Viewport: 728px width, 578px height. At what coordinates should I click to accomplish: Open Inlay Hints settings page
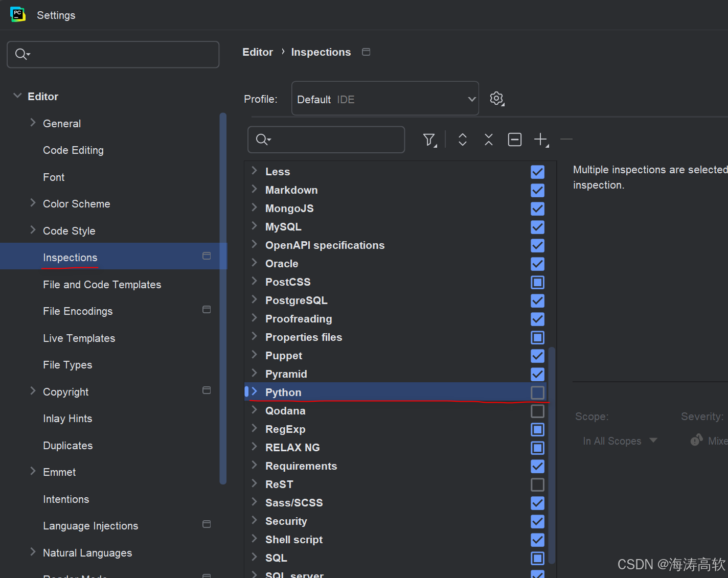click(67, 419)
